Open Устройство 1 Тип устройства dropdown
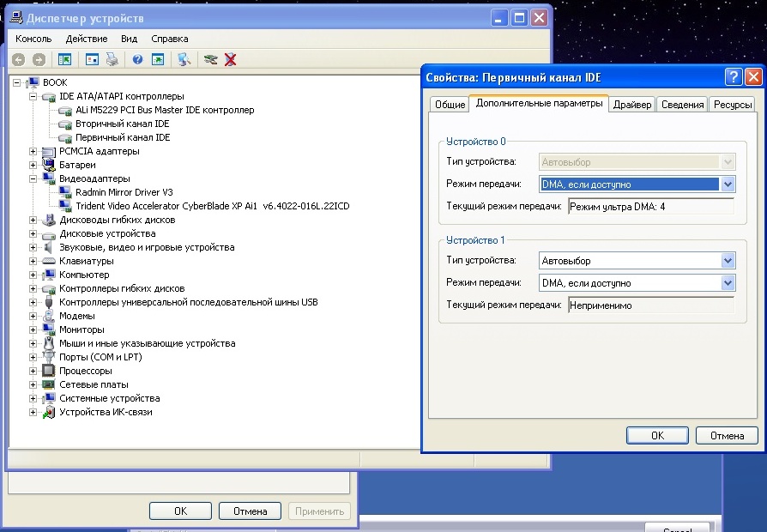 point(728,260)
